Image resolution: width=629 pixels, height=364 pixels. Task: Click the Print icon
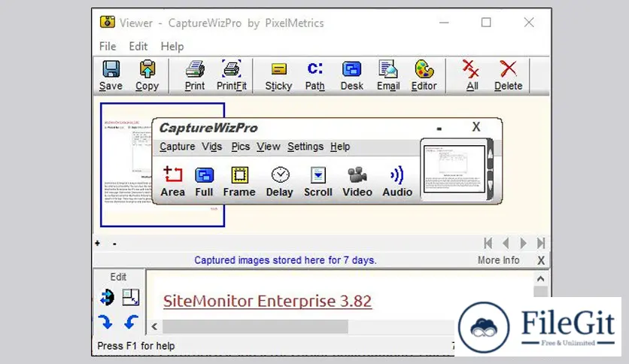[x=195, y=76]
